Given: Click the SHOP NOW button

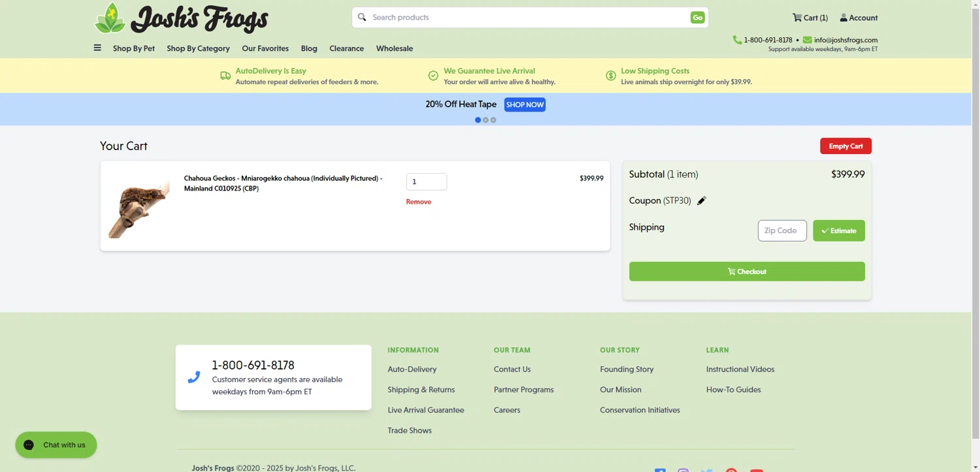Looking at the screenshot, I should tap(525, 104).
